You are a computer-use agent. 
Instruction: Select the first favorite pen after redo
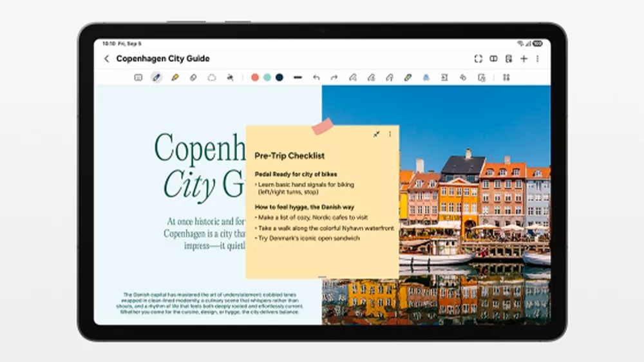[x=353, y=77]
